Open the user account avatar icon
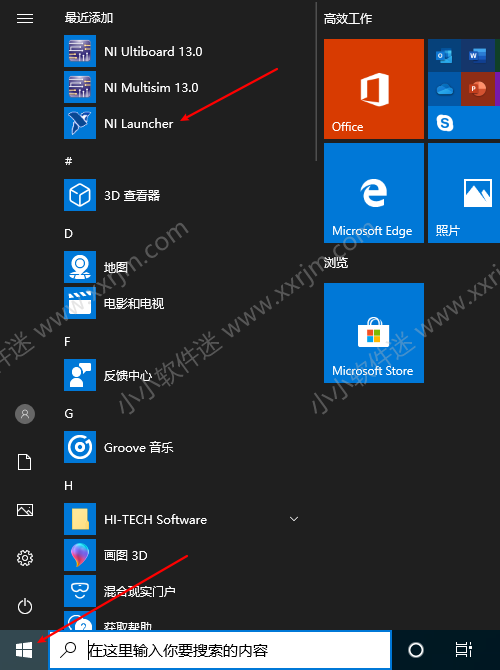The width and height of the screenshot is (500, 670). tap(25, 414)
